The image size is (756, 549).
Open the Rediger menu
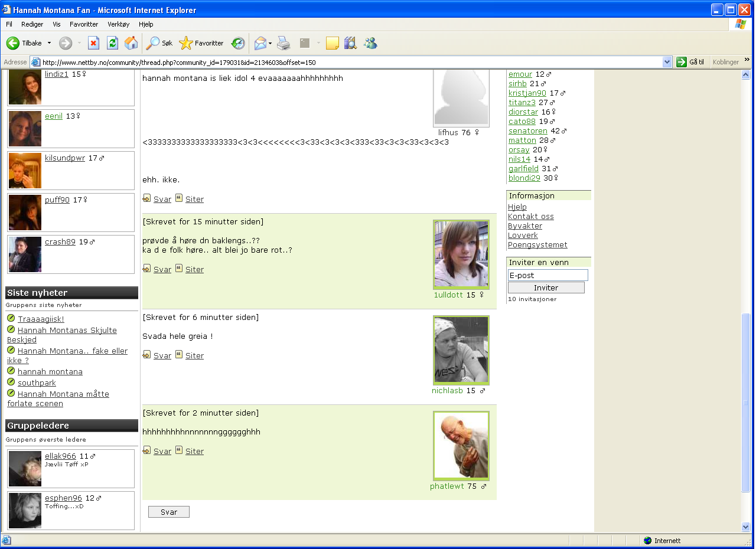click(x=32, y=24)
